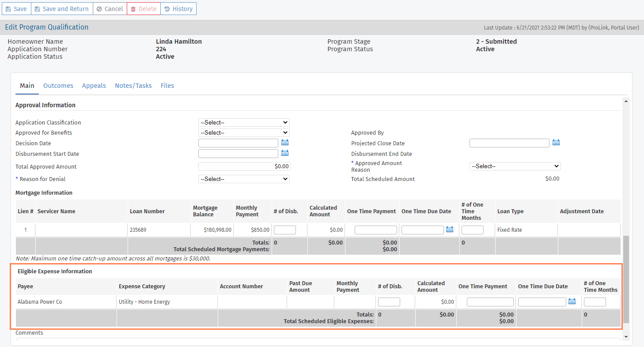Expand Application Classification dropdown

pyautogui.click(x=244, y=122)
